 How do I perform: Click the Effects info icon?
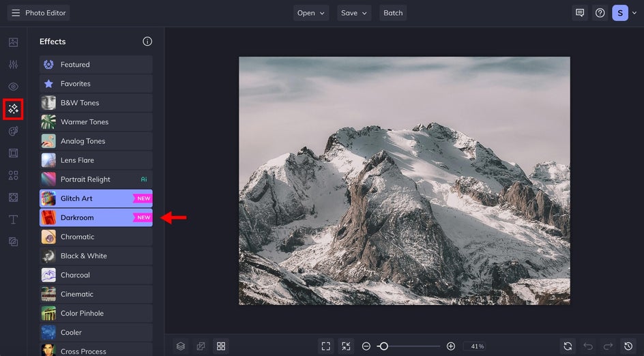coord(147,42)
